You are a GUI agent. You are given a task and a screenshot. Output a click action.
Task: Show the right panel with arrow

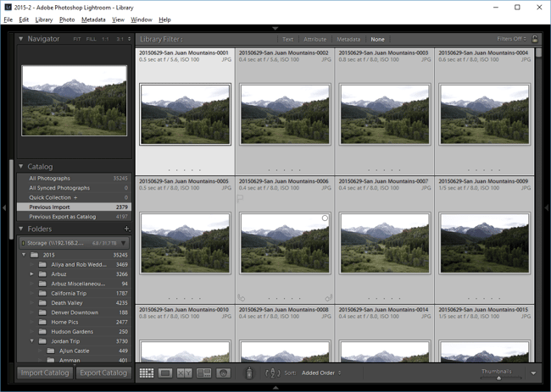(x=547, y=207)
